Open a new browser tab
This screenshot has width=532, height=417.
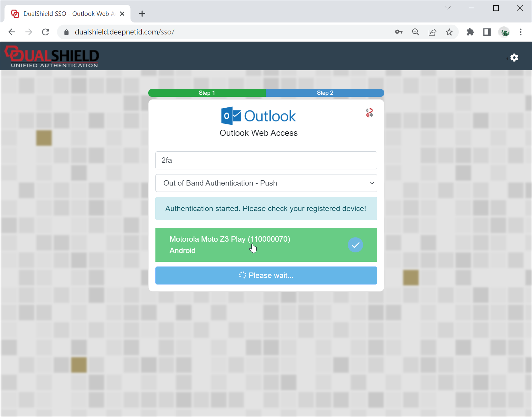coord(142,14)
